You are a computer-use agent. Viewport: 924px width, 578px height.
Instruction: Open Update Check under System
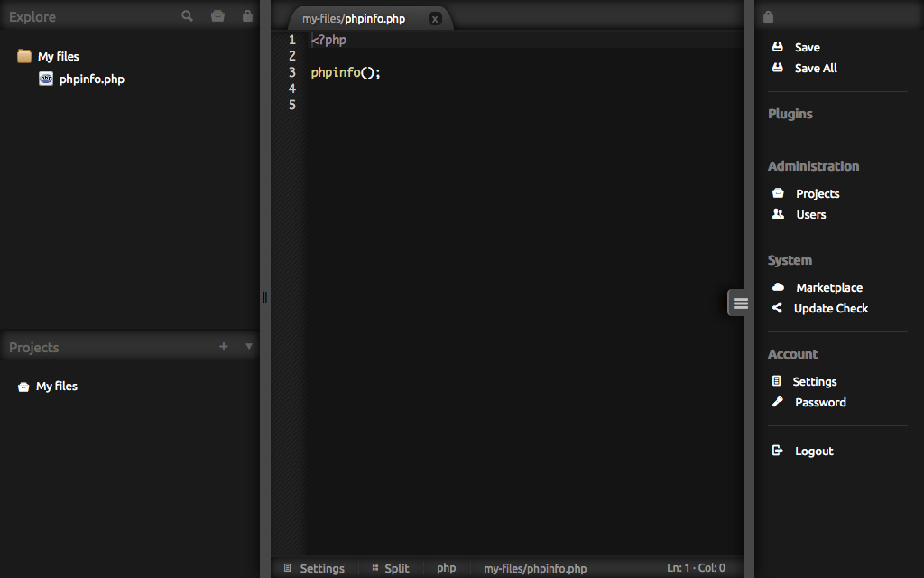click(x=831, y=308)
